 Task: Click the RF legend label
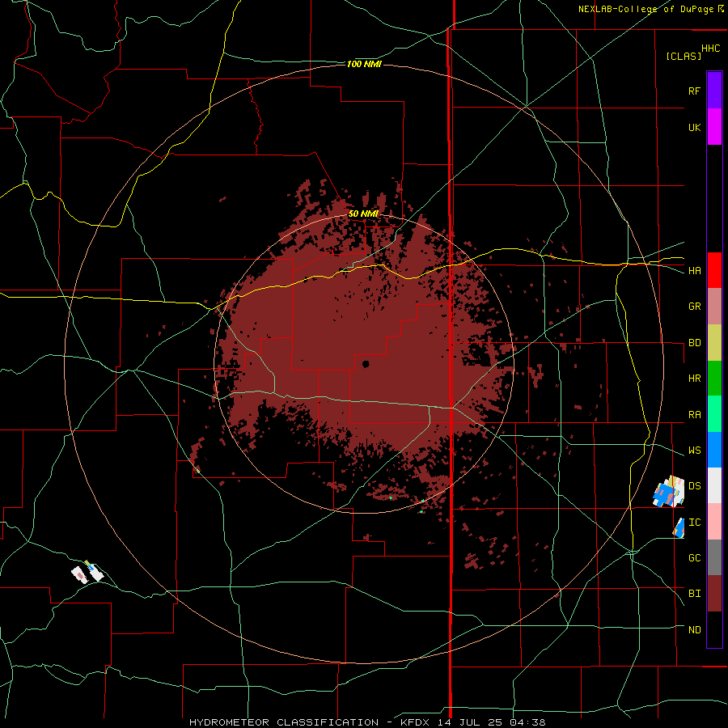tap(694, 91)
